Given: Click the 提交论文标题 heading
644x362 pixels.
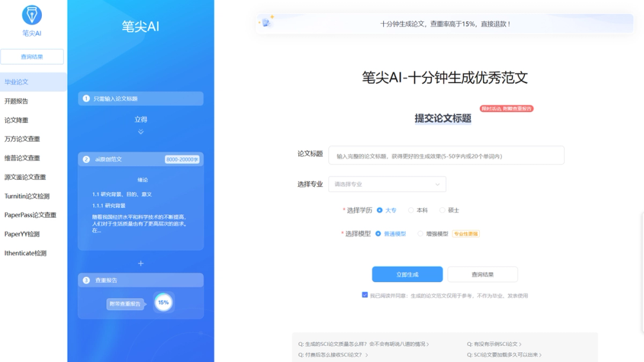Looking at the screenshot, I should (443, 119).
